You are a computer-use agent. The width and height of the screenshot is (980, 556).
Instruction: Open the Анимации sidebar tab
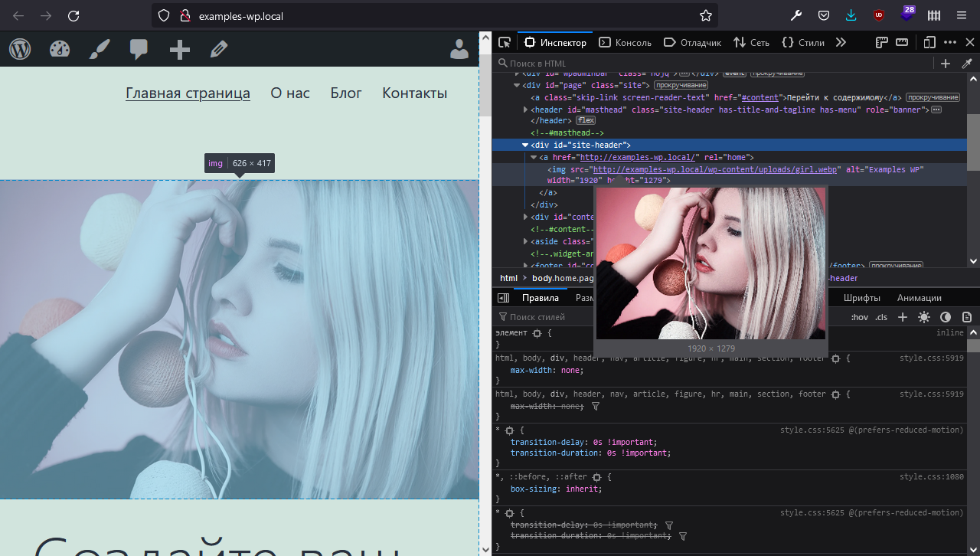920,298
